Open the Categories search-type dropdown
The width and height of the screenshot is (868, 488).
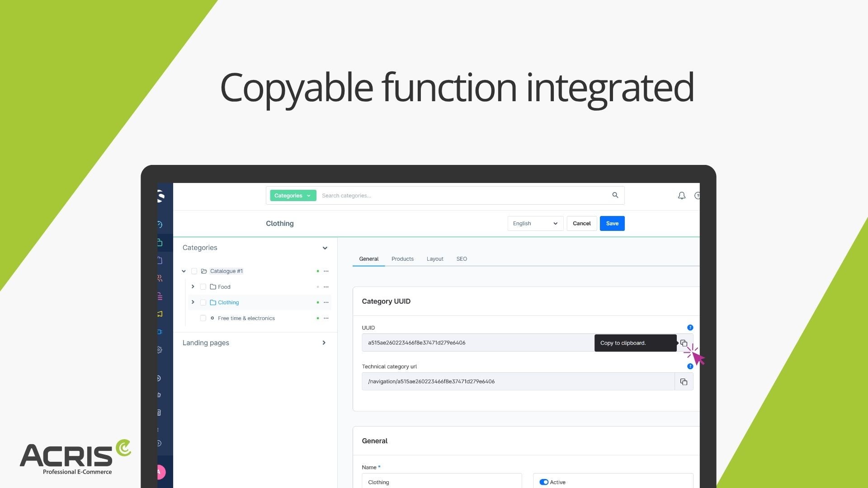(x=293, y=196)
